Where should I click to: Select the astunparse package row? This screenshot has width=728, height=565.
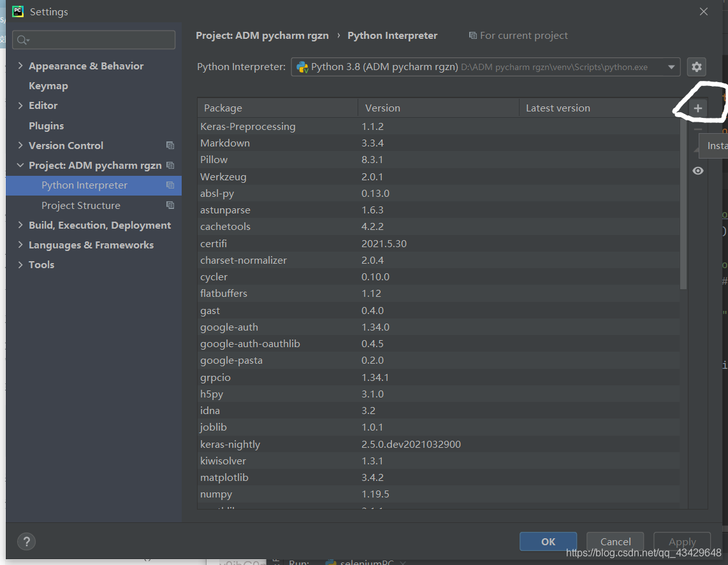tap(439, 210)
